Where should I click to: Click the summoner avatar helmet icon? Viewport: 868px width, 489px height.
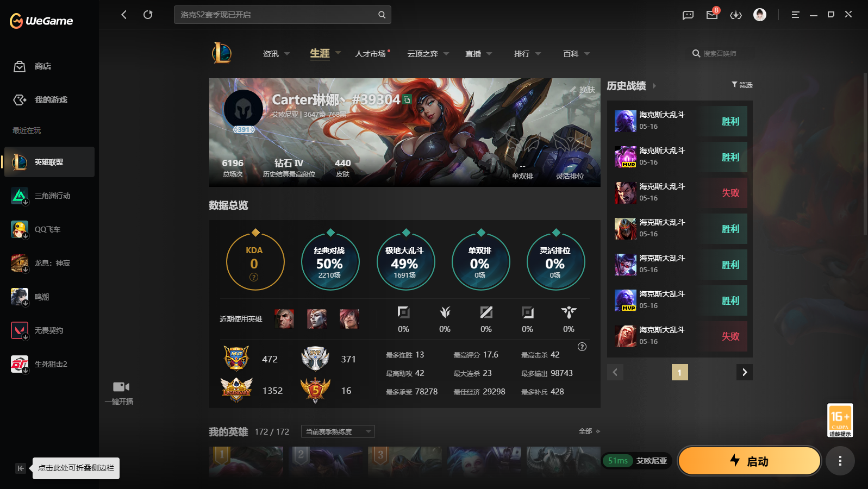coord(243,110)
